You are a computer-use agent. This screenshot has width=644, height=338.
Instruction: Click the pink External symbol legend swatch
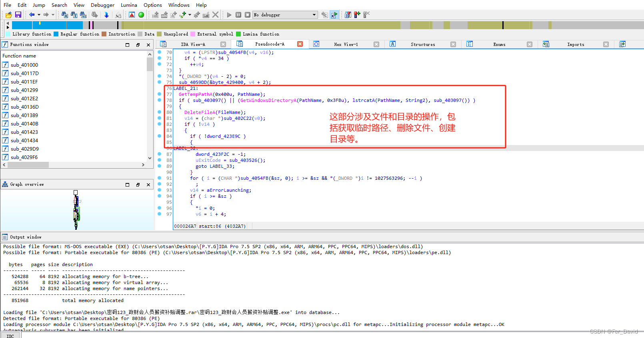193,34
